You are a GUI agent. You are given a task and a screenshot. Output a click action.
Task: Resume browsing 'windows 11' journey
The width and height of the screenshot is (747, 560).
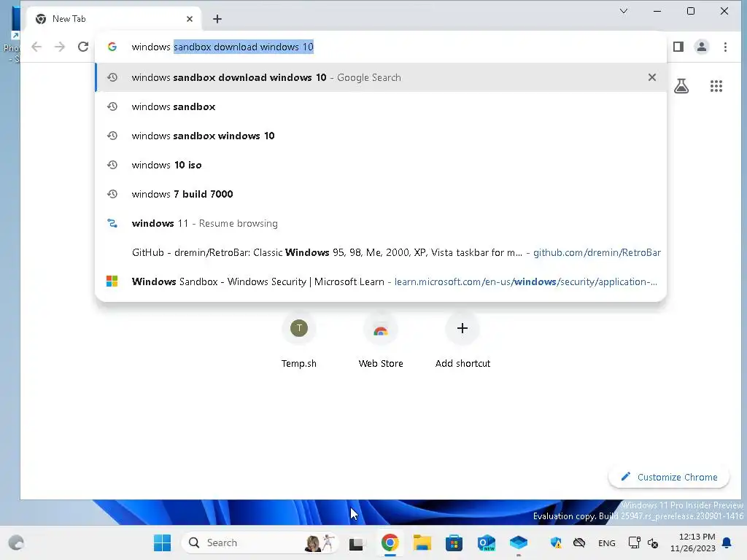tap(381, 223)
